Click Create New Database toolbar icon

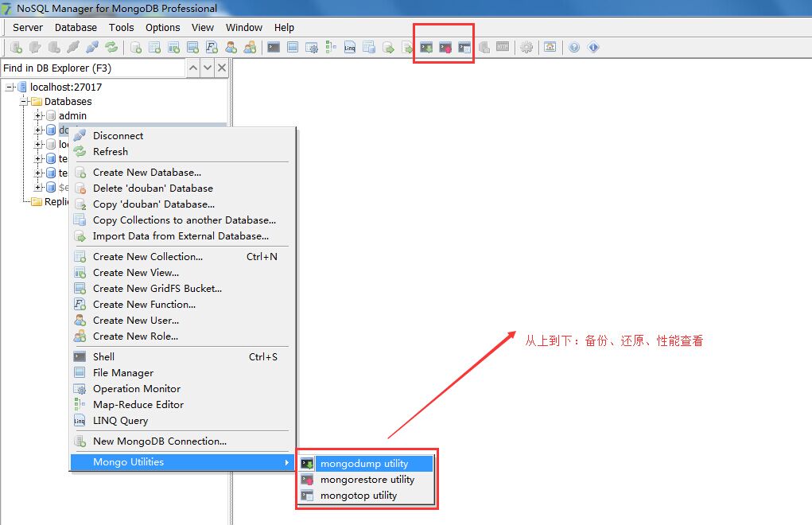pyautogui.click(x=136, y=48)
